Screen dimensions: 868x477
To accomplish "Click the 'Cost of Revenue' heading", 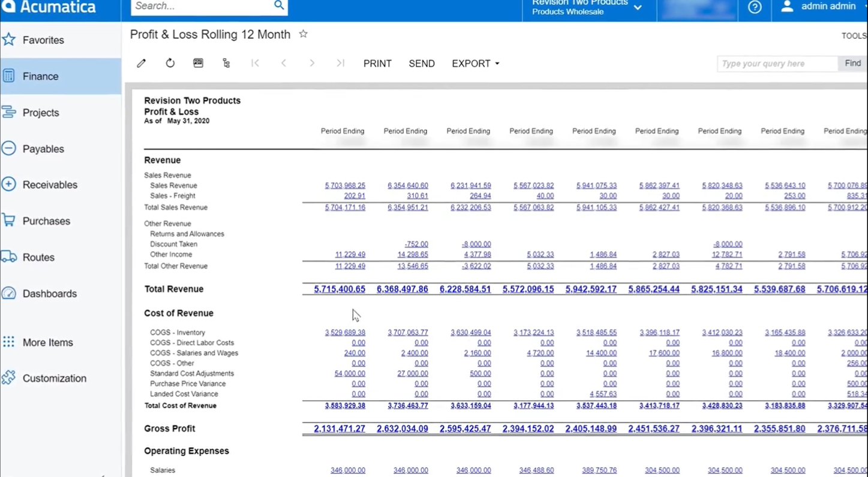I will (x=179, y=313).
